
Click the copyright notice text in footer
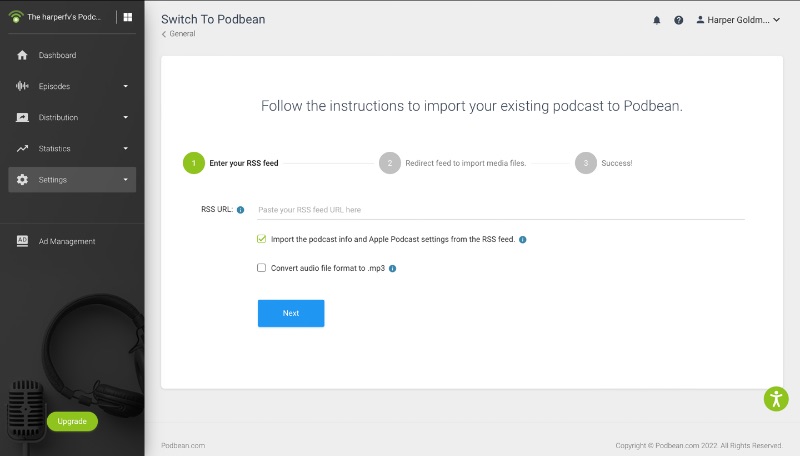coord(699,445)
